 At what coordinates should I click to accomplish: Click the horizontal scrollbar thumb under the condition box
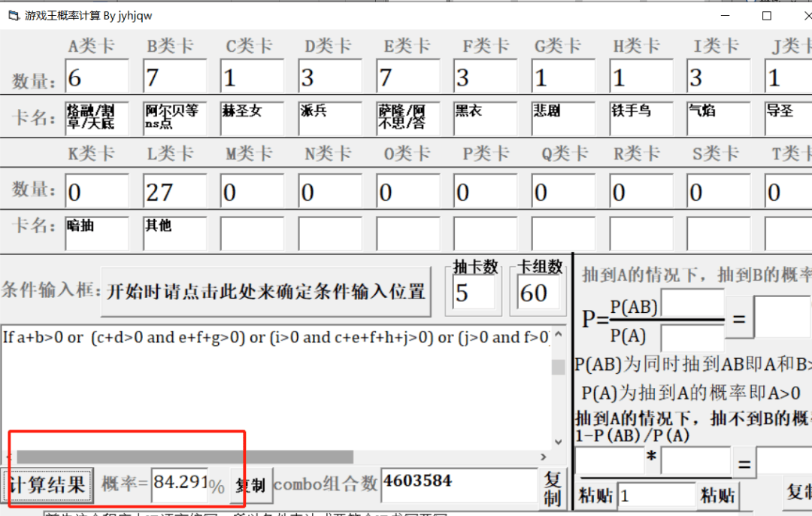pyautogui.click(x=184, y=457)
